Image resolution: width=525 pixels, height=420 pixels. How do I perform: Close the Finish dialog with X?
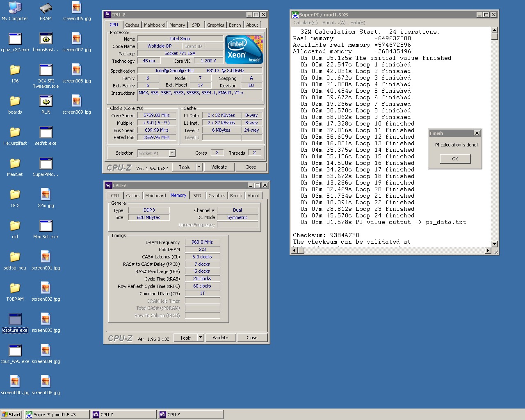477,133
